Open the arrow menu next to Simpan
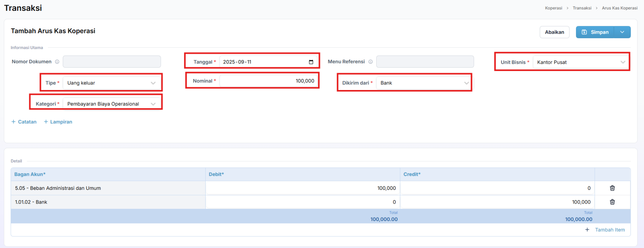 (x=622, y=32)
